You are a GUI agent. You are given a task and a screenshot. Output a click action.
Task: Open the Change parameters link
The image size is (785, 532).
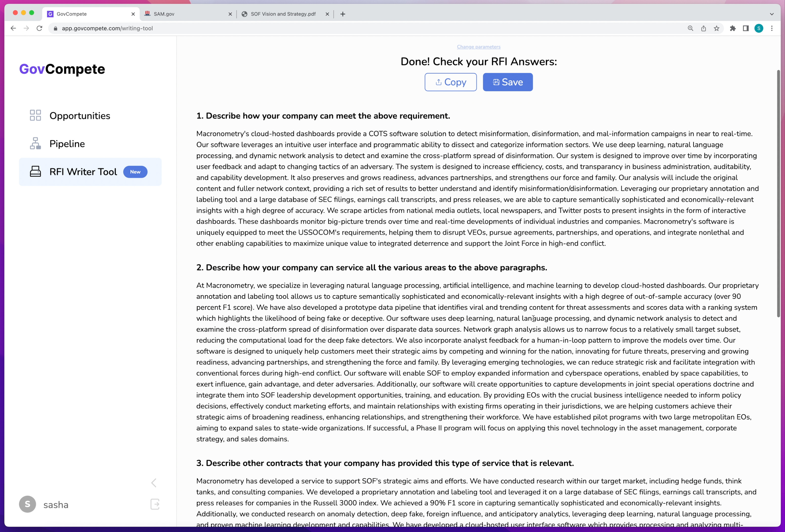pyautogui.click(x=479, y=47)
